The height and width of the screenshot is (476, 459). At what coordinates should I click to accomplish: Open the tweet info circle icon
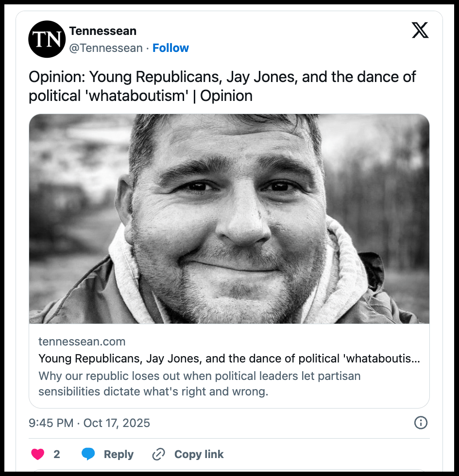[x=421, y=423]
